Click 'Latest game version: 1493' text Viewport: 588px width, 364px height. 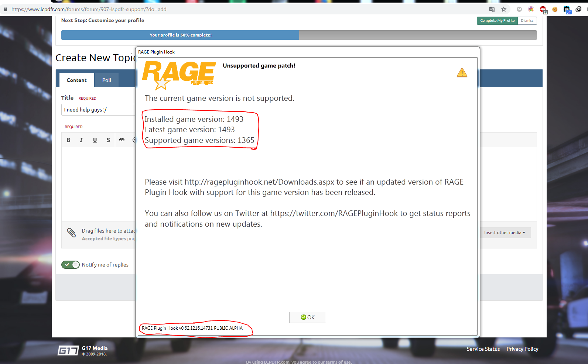tap(190, 130)
